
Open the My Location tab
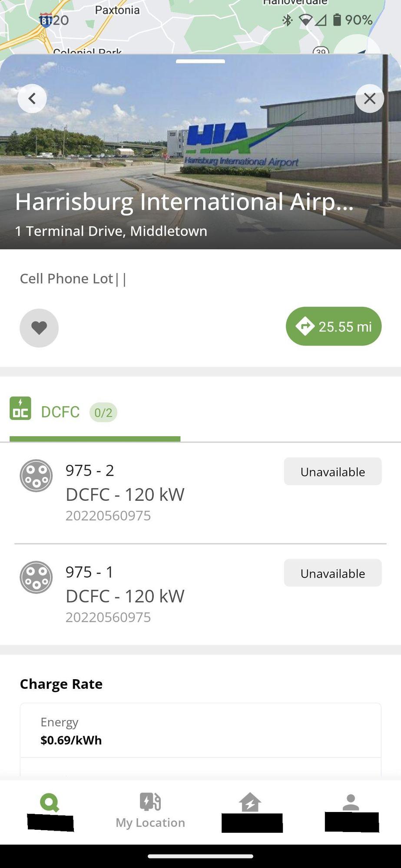tap(150, 810)
